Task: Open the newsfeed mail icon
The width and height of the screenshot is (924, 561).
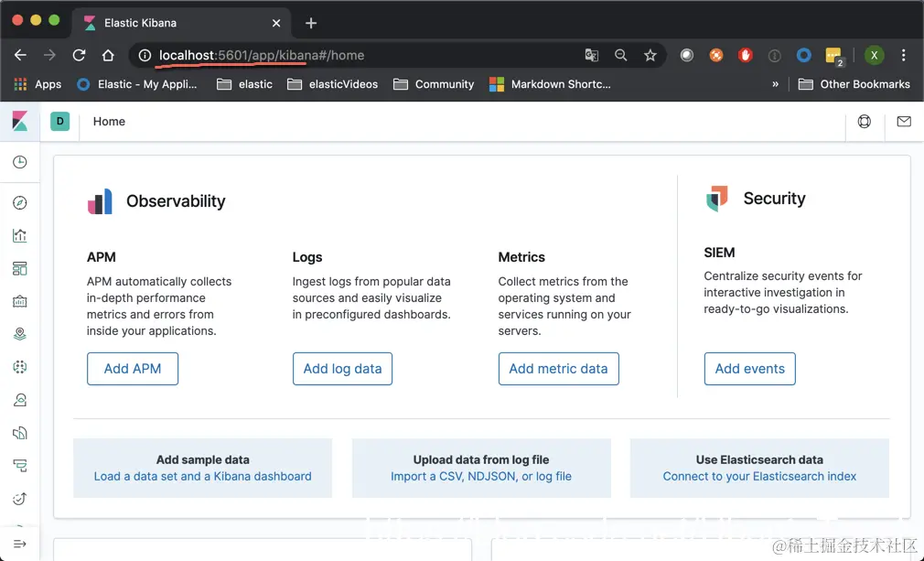Action: (x=903, y=122)
